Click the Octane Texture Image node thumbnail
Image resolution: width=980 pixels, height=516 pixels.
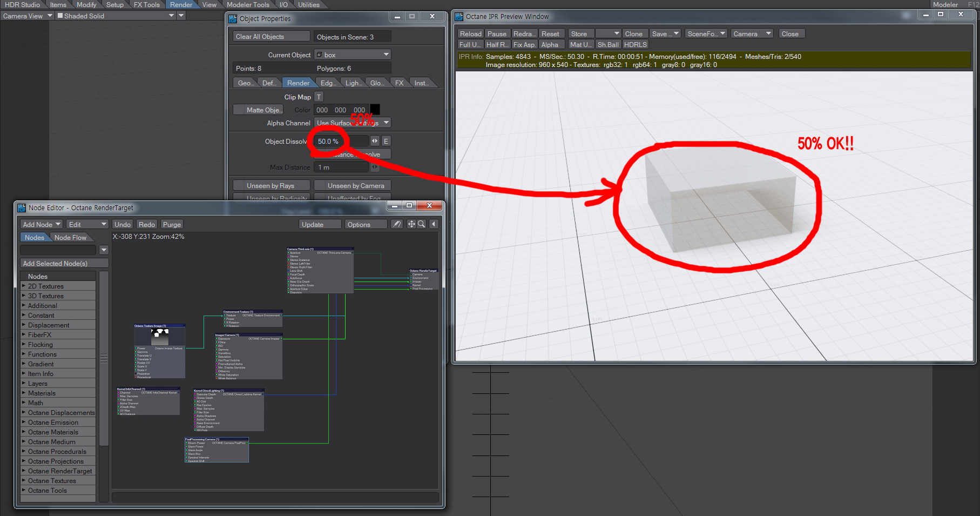pos(160,336)
